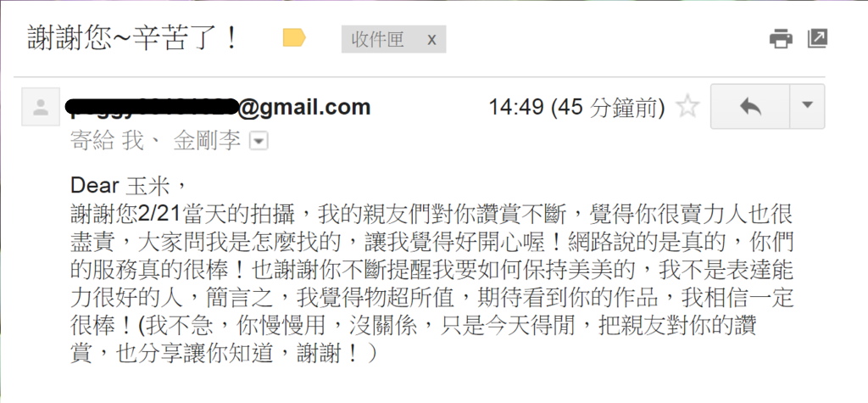Click the subject line 謝謝您~辛苦了!
This screenshot has width=868, height=403.
[x=133, y=39]
